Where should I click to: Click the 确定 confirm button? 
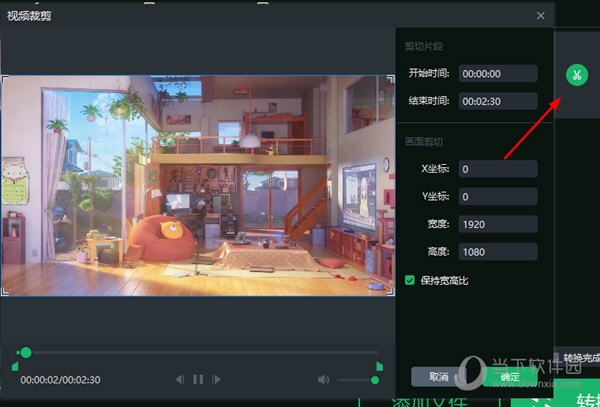[510, 377]
